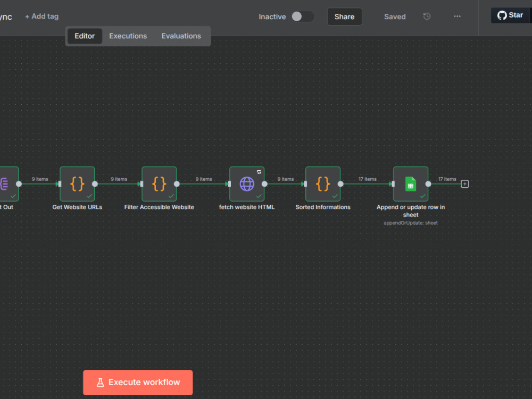This screenshot has height=399, width=532.
Task: Click output connector dot of Filter Accessible Website
Action: coord(177,184)
